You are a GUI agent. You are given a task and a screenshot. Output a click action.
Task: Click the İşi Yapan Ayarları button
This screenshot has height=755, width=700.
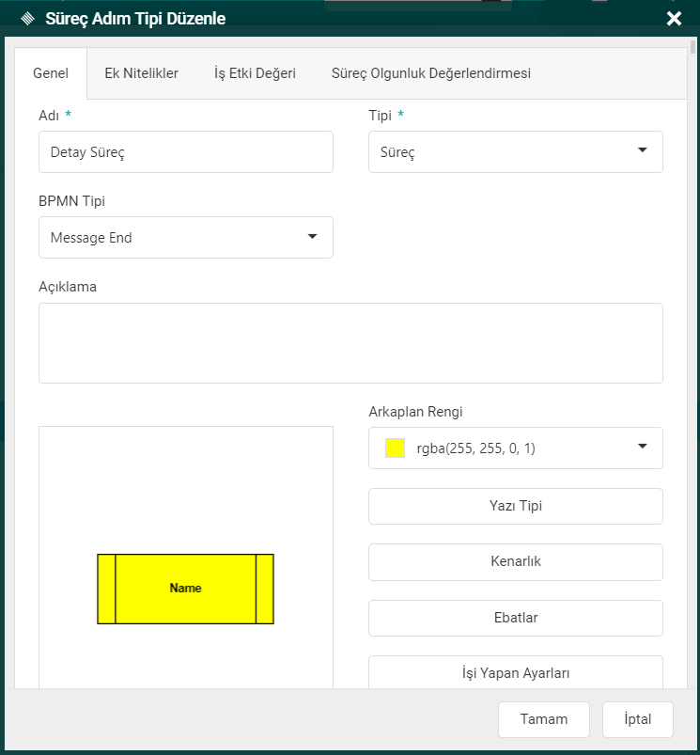pyautogui.click(x=515, y=672)
